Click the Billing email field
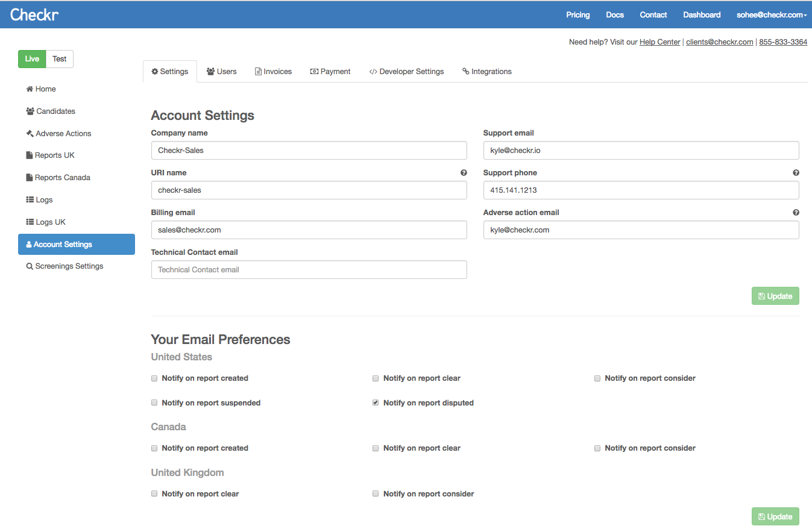Image resolution: width=812 pixels, height=532 pixels. tap(309, 230)
